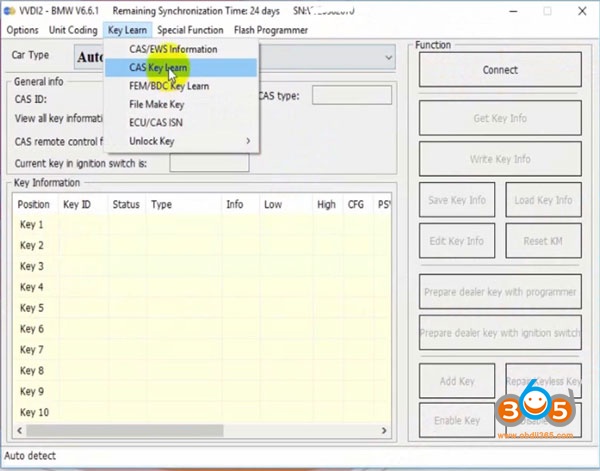The width and height of the screenshot is (600, 471).
Task: Select the Key 5 row
Action: click(x=202, y=308)
